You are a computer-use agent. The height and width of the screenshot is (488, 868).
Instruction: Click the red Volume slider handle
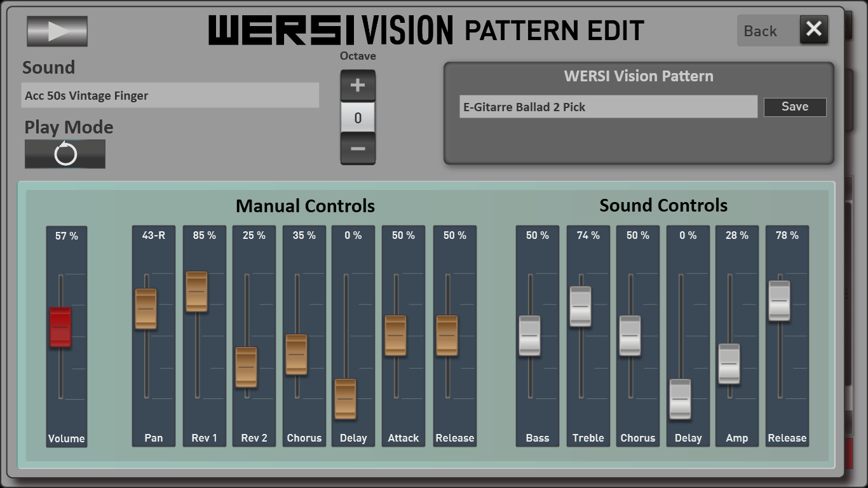tap(61, 327)
